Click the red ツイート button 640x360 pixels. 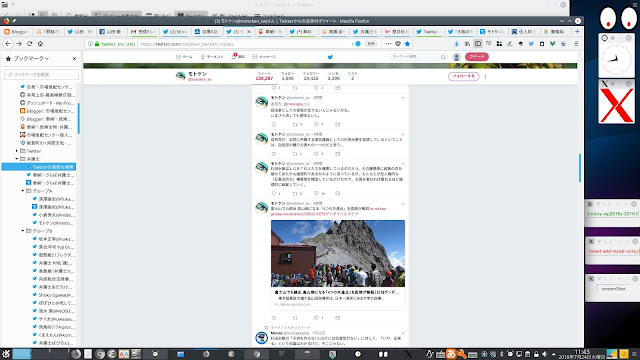476,57
